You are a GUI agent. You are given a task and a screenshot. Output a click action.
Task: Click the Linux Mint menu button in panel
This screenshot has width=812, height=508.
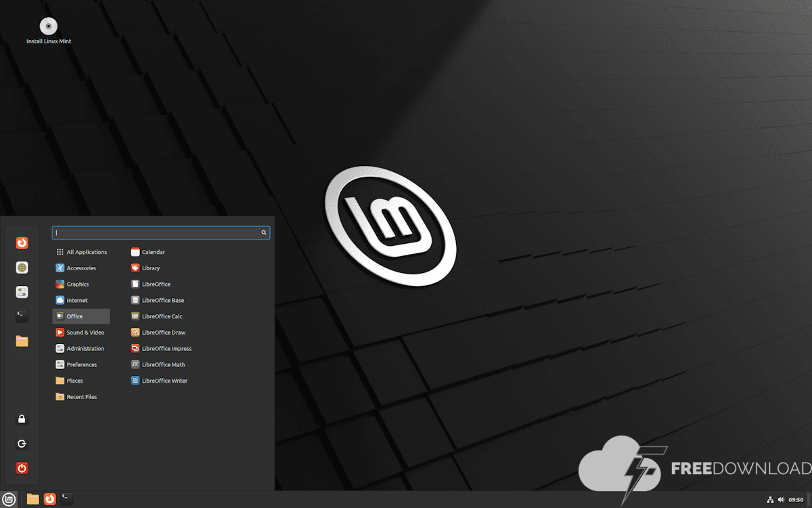coord(9,499)
